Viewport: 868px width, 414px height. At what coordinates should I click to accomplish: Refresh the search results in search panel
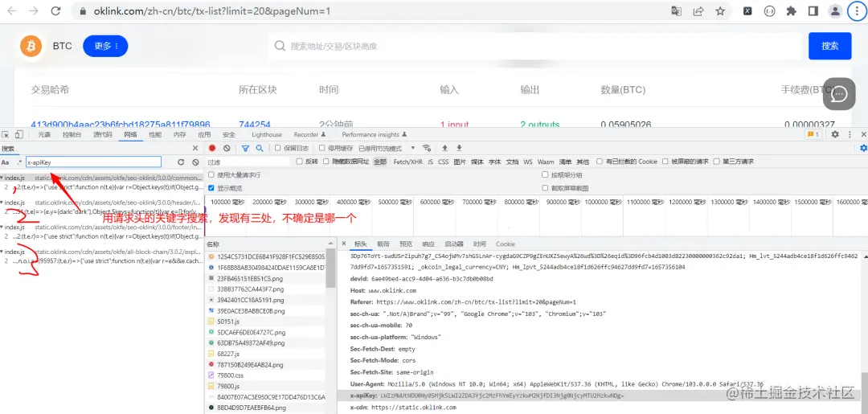(x=181, y=162)
